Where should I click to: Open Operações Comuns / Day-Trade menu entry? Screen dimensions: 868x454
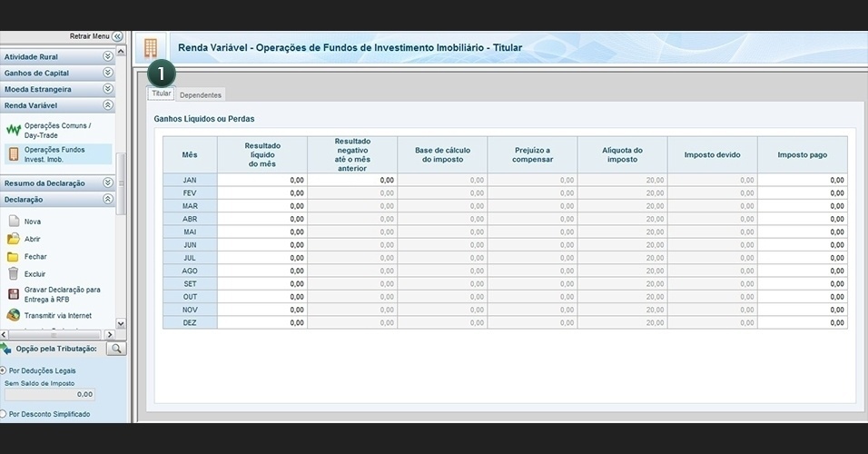(x=57, y=131)
